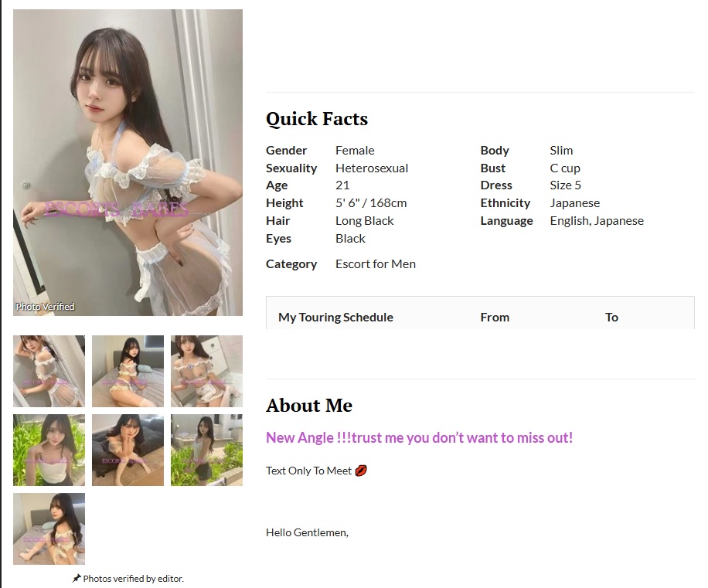Click the Photo Verified label on main photo
This screenshot has width=708, height=588.
tap(45, 307)
